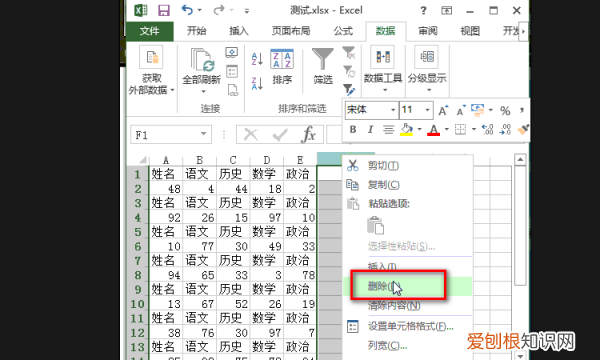Image resolution: width=600 pixels, height=360 pixels.
Task: Apply red font color button
Action: click(x=433, y=130)
